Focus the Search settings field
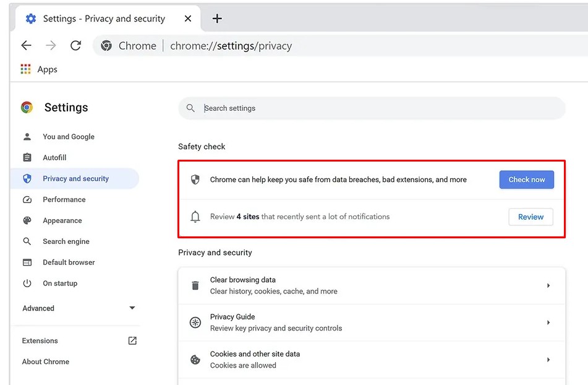The height and width of the screenshot is (385, 588). [372, 108]
